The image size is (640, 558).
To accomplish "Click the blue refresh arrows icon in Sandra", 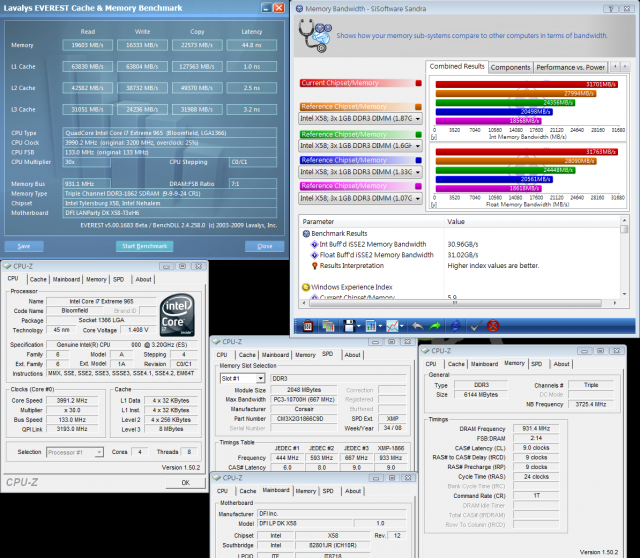I will click(x=456, y=326).
